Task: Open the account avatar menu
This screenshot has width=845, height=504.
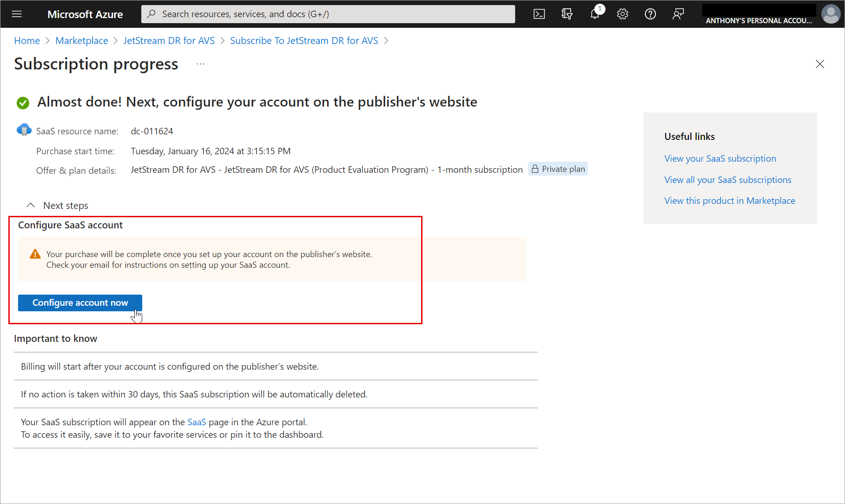Action: tap(831, 14)
